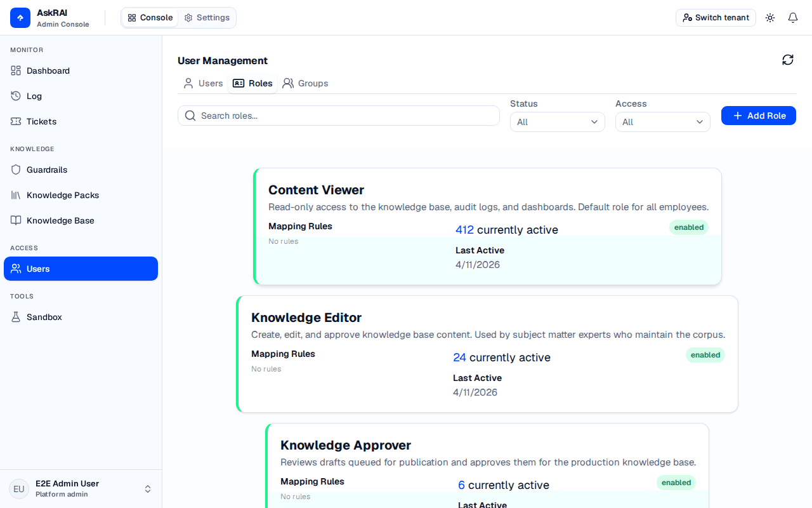Open the Knowledge Editor role card title
The height and width of the screenshot is (508, 812).
[x=306, y=317]
